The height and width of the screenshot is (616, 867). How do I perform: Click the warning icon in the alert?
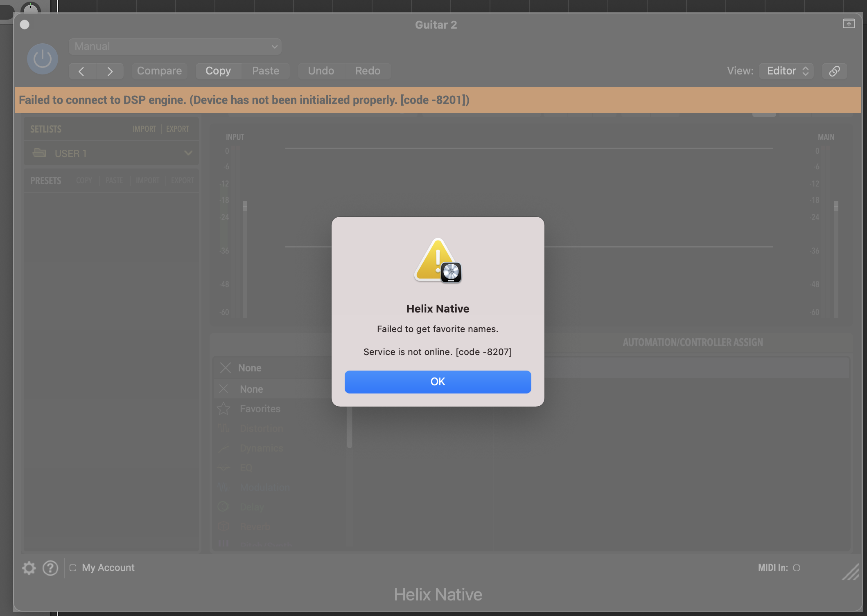(x=438, y=261)
